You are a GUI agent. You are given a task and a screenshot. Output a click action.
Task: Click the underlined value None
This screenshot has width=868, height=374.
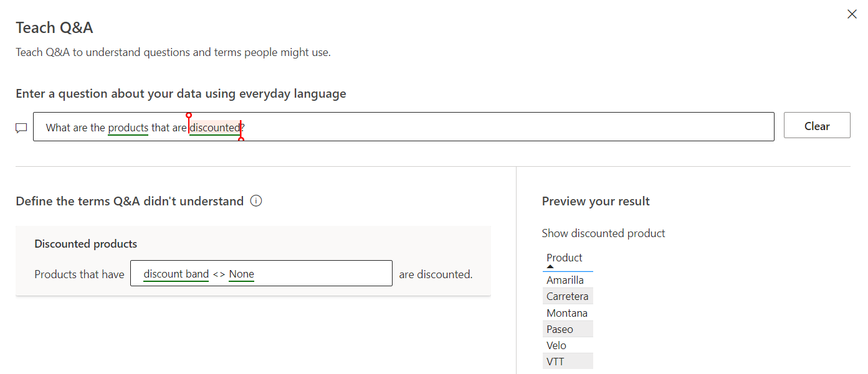(x=242, y=274)
